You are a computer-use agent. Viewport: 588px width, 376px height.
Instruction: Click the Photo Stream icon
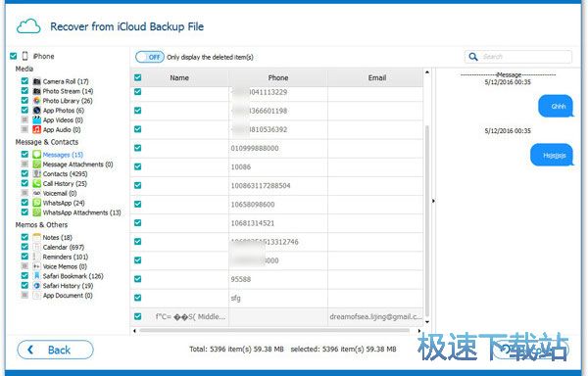pyautogui.click(x=37, y=91)
